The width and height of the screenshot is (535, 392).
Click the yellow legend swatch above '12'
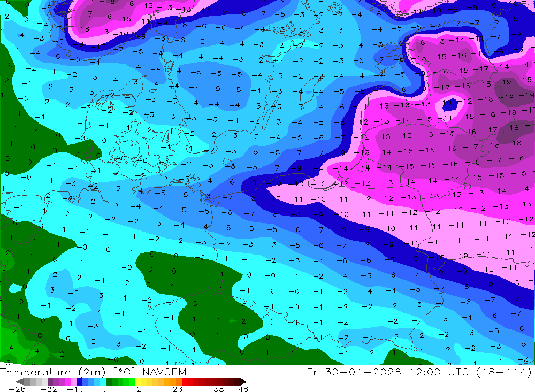coord(138,381)
